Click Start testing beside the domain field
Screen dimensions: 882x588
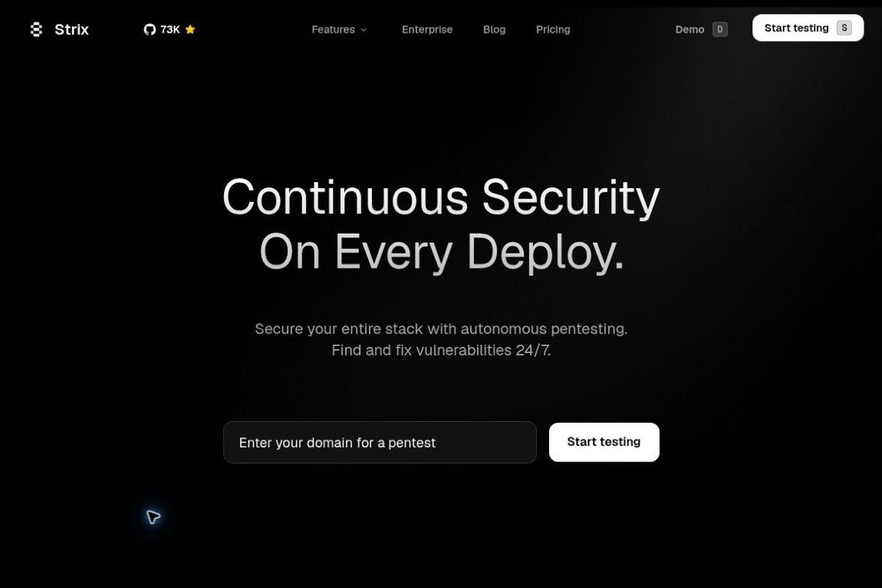click(604, 442)
